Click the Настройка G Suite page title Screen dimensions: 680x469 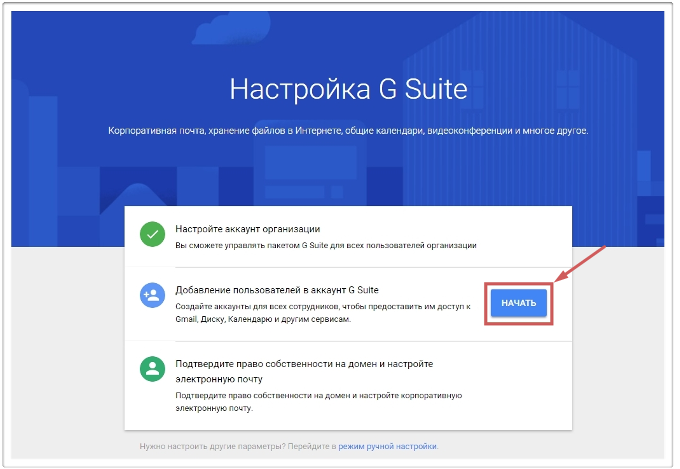pyautogui.click(x=348, y=89)
